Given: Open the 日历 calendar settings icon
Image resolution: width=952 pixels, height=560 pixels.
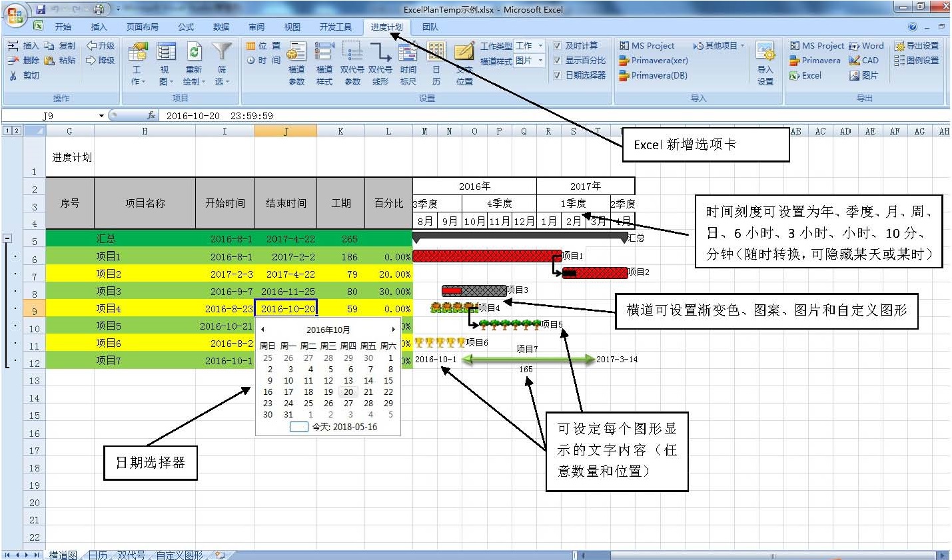Looking at the screenshot, I should 436,53.
